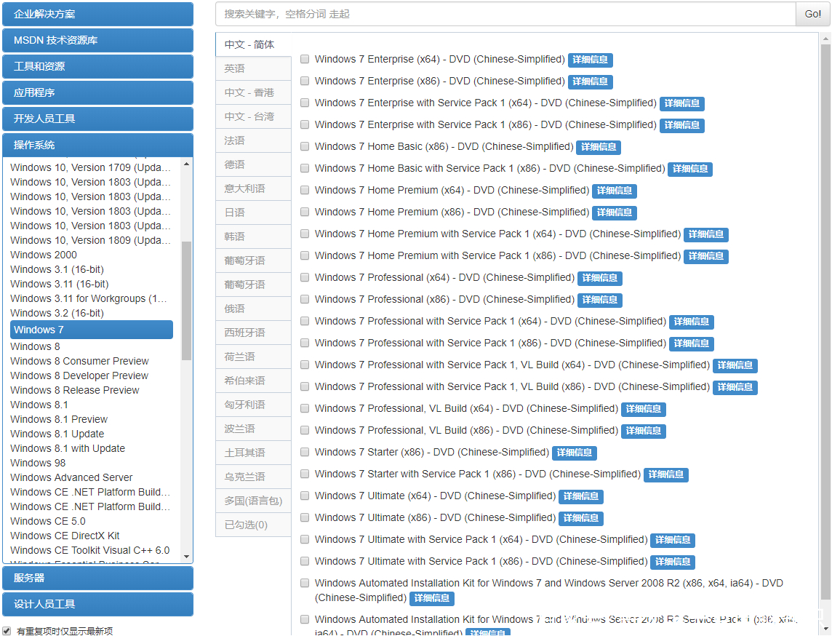Click Windows 7 Starter with Service Pack 1 text
The width and height of the screenshot is (840, 644).
pyautogui.click(x=478, y=474)
